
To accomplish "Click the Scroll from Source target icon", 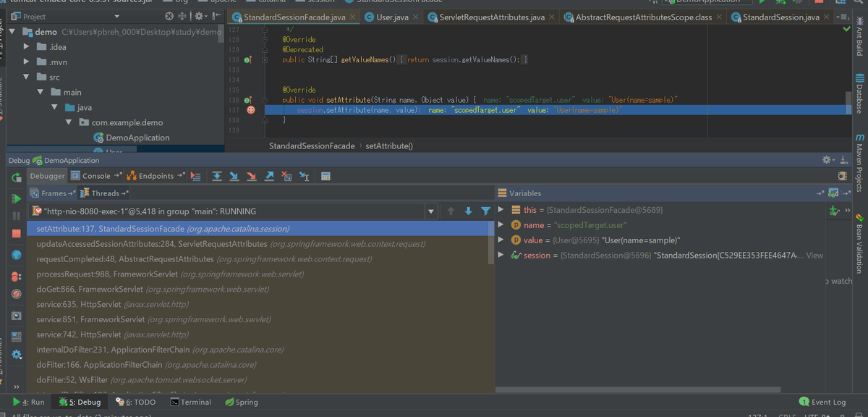I will (169, 16).
